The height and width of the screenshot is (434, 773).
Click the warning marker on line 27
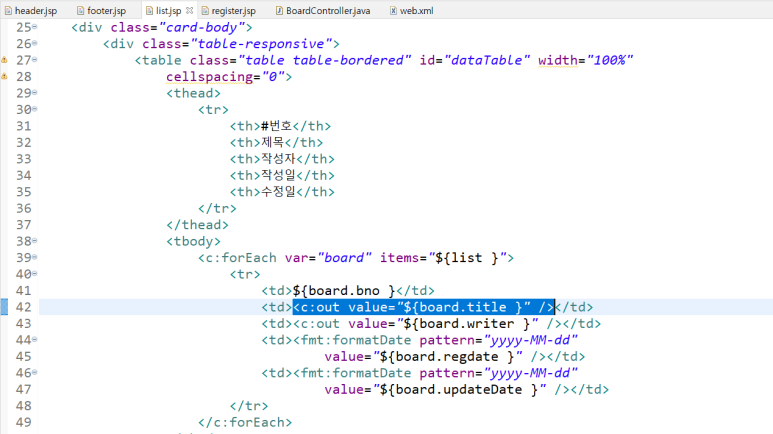coord(4,60)
